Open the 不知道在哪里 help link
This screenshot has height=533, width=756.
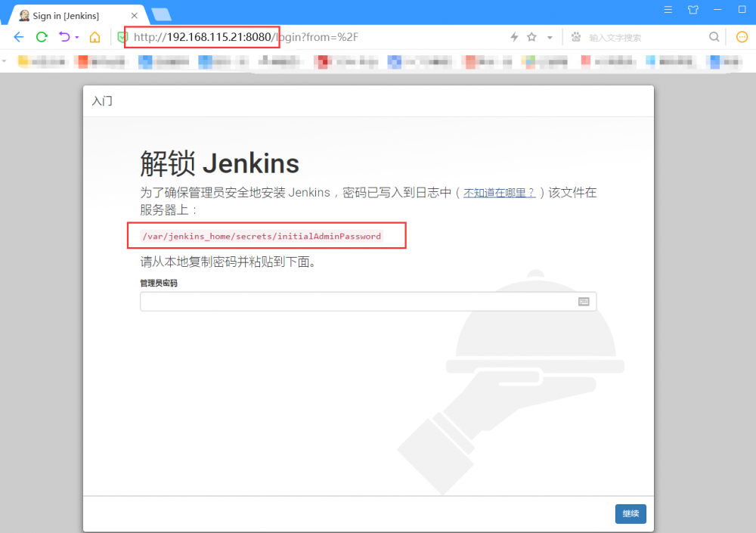coord(499,193)
